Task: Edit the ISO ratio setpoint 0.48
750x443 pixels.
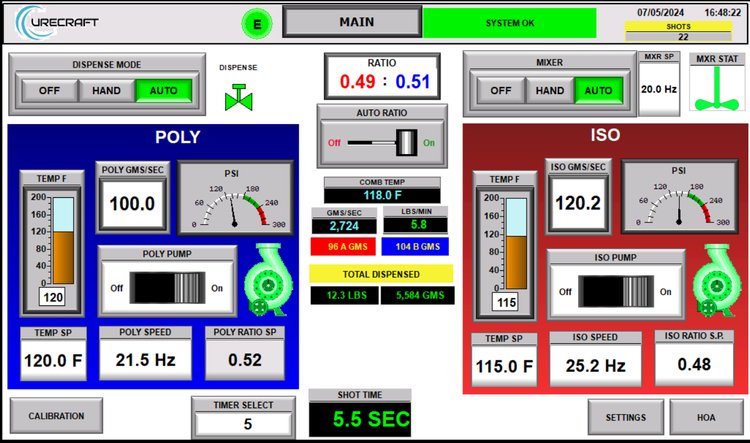Action: click(694, 364)
